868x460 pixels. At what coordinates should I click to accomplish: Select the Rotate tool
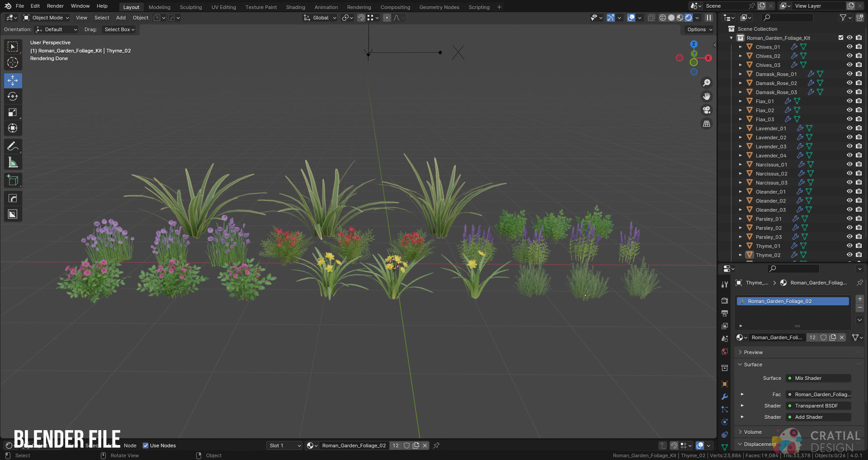(x=13, y=96)
